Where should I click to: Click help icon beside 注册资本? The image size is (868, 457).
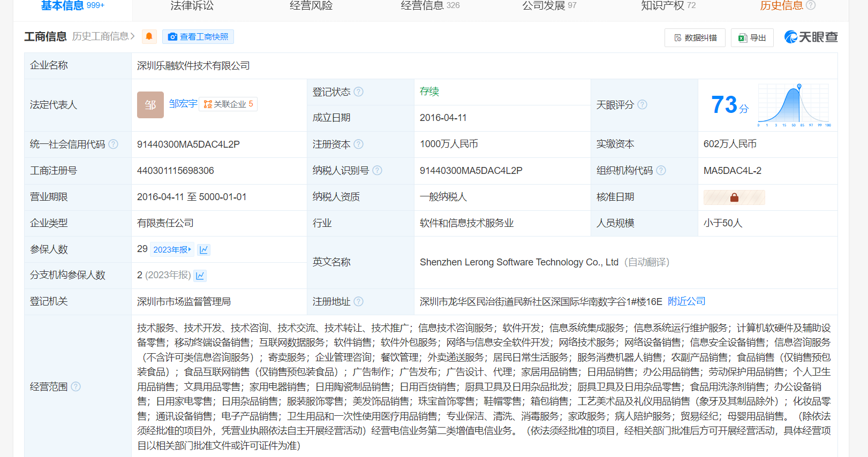coord(359,144)
